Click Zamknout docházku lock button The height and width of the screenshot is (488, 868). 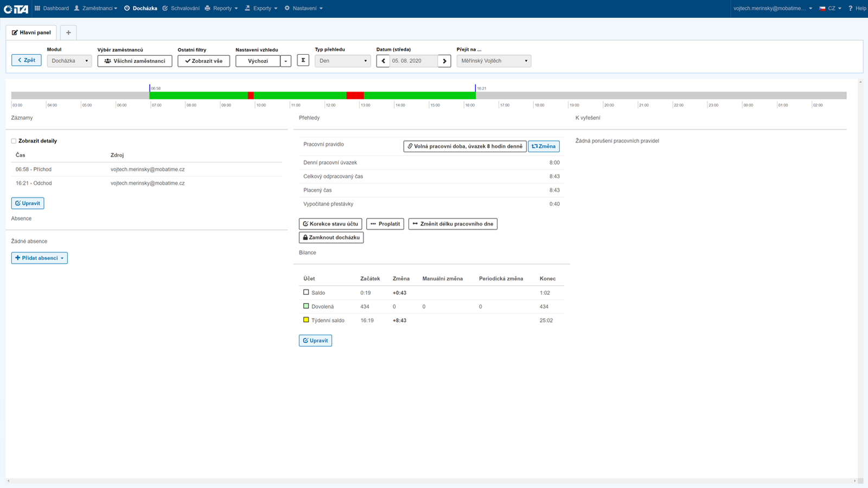click(x=331, y=237)
